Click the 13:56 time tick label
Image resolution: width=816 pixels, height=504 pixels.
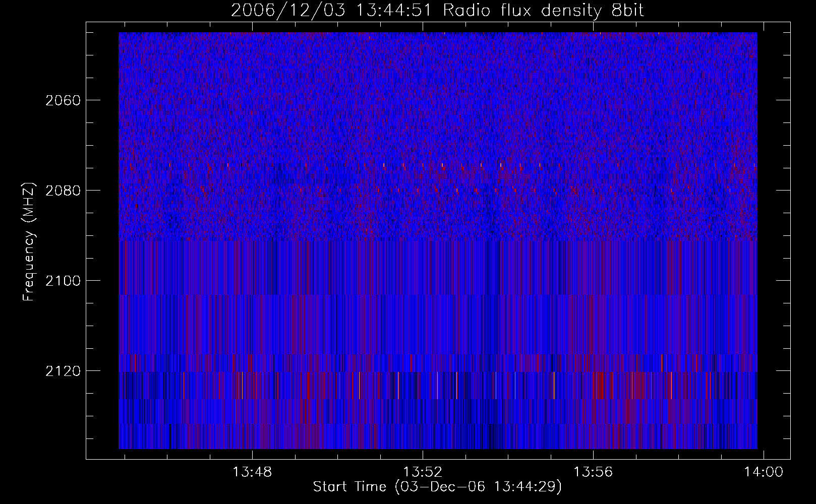click(x=593, y=472)
